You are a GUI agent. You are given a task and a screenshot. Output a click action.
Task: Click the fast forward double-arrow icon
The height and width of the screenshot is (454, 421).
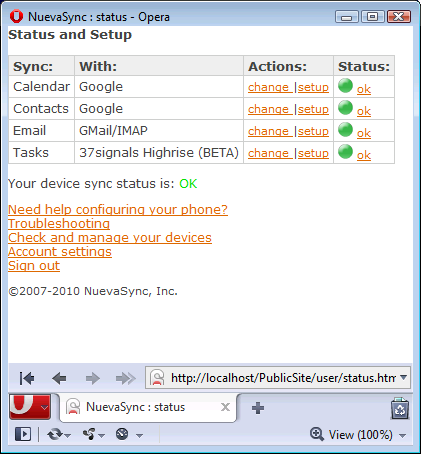(x=125, y=378)
